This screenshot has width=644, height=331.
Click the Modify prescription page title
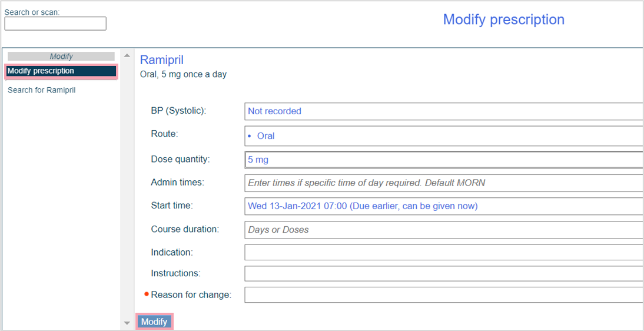pos(503,19)
